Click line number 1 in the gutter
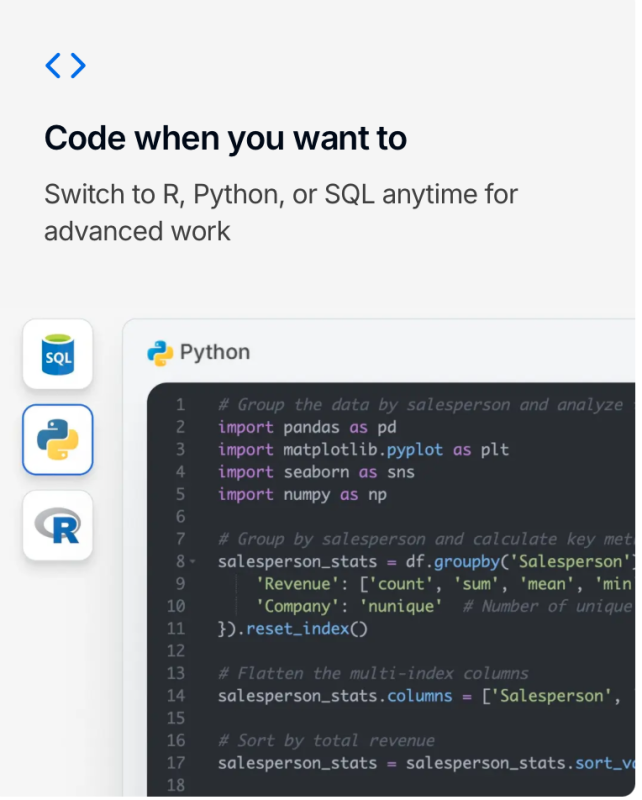The image size is (642, 800). pos(180,405)
